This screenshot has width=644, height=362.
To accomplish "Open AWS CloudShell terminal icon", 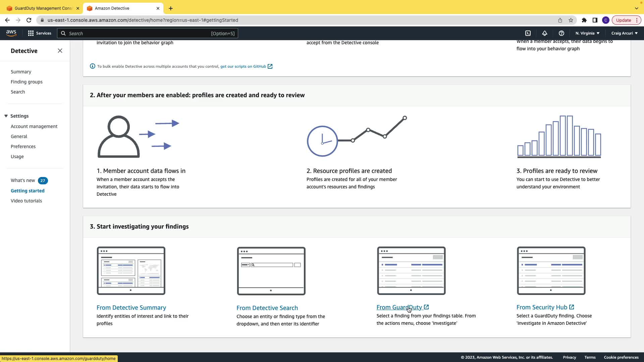I will click(x=528, y=33).
